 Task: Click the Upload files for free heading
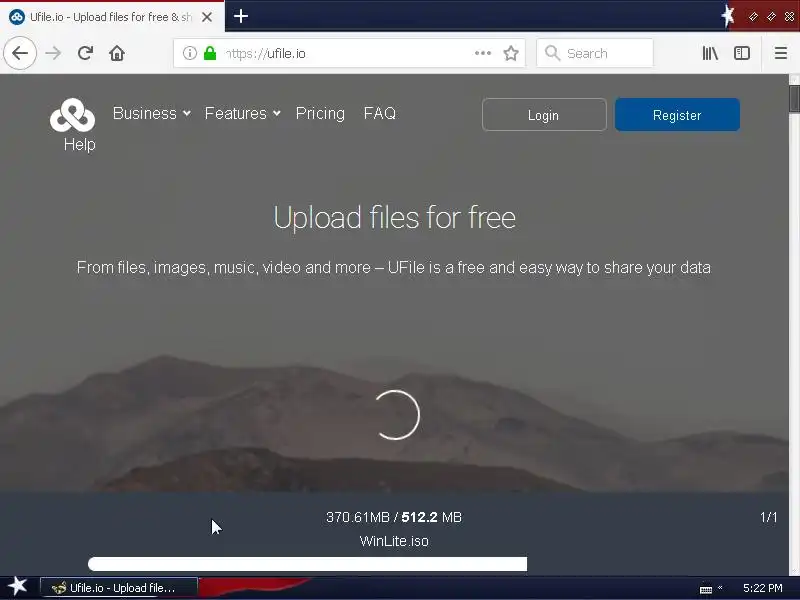pyautogui.click(x=394, y=218)
